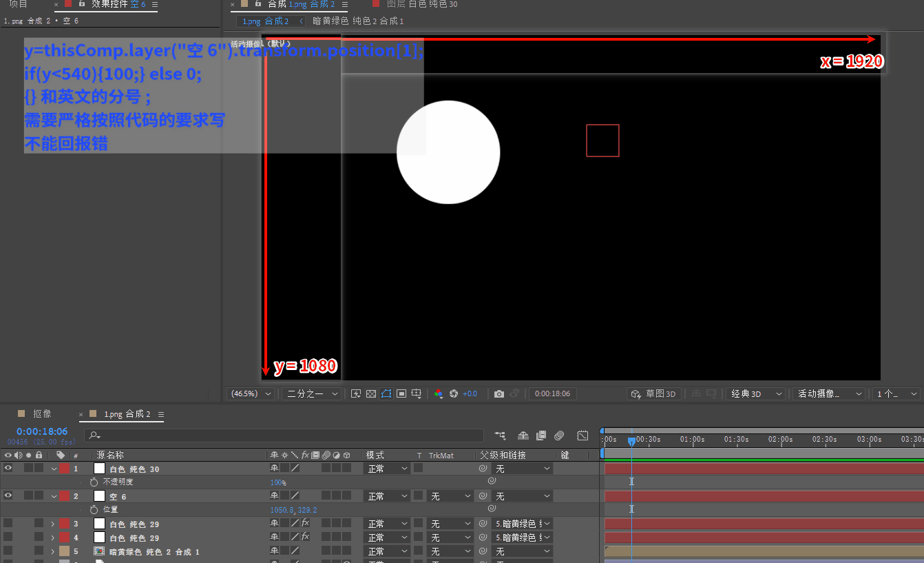
Task: Click the 草图 3D button
Action: [x=654, y=394]
